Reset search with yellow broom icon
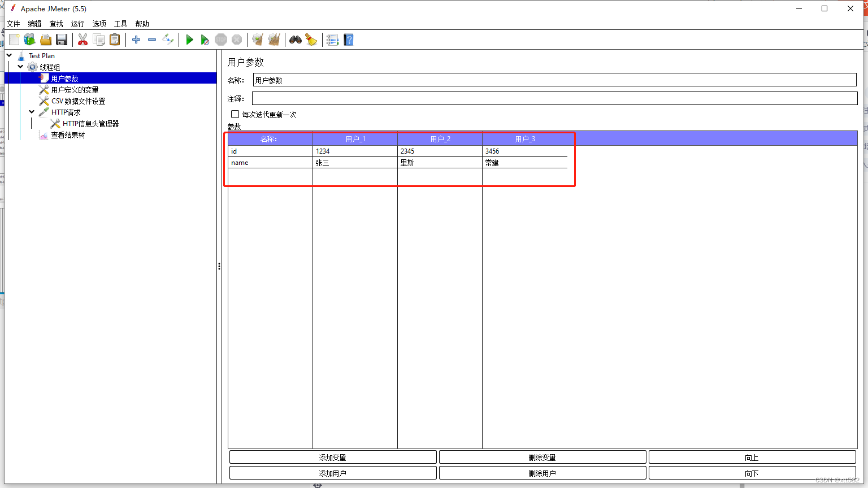The width and height of the screenshot is (868, 488). click(x=311, y=40)
